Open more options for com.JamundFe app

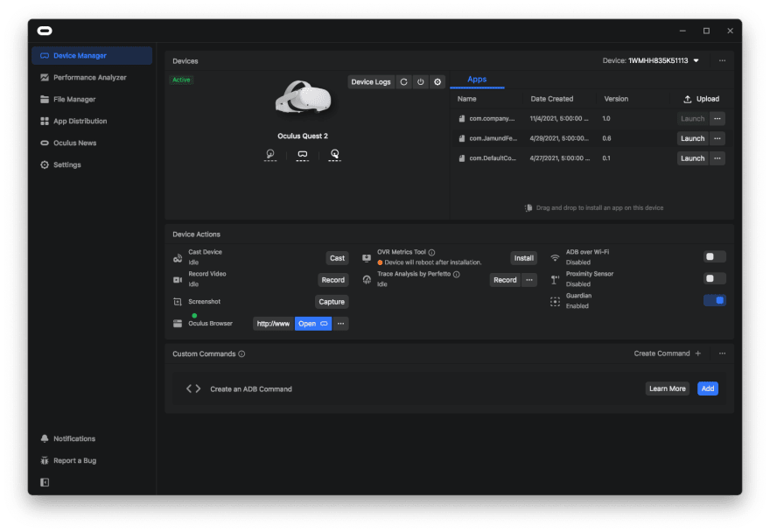[717, 138]
